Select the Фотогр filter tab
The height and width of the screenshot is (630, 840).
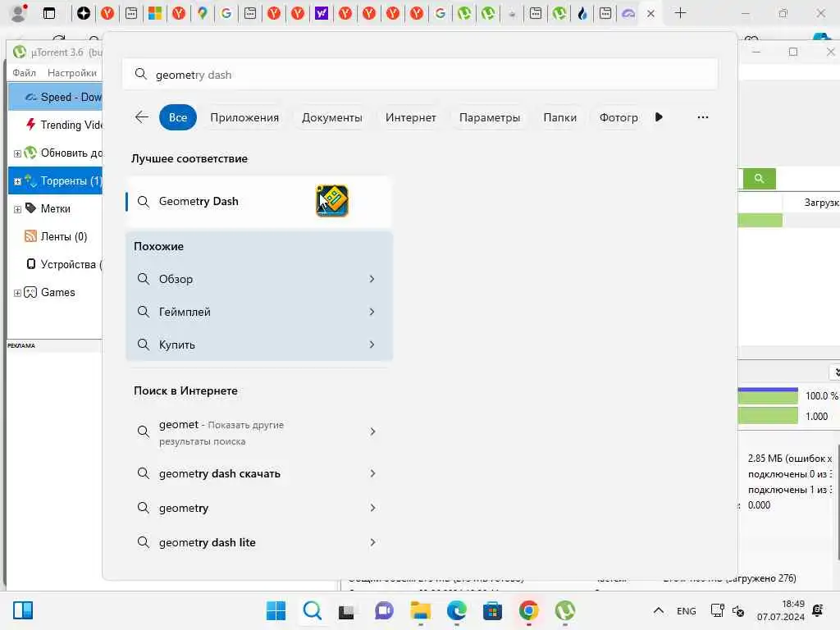[x=619, y=117]
